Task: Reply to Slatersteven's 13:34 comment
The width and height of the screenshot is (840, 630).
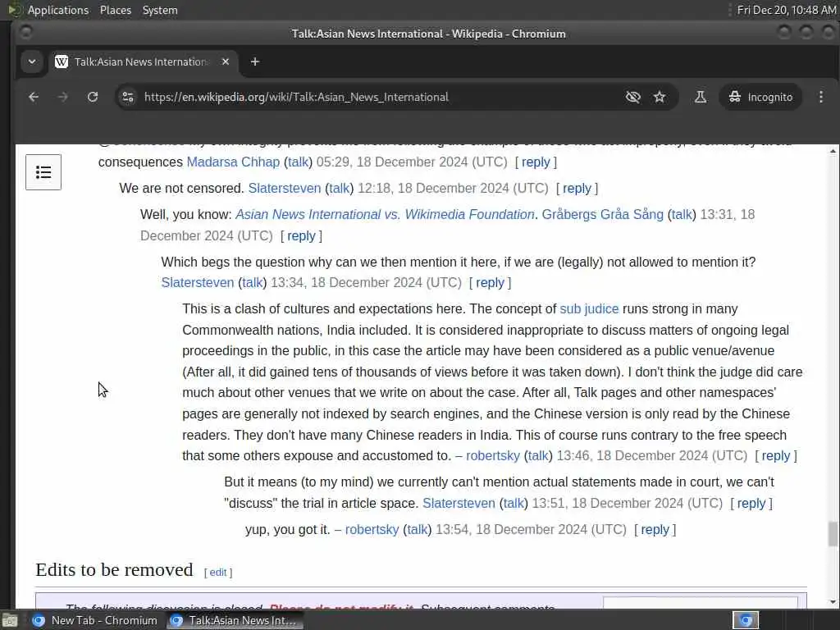Action: click(x=490, y=282)
